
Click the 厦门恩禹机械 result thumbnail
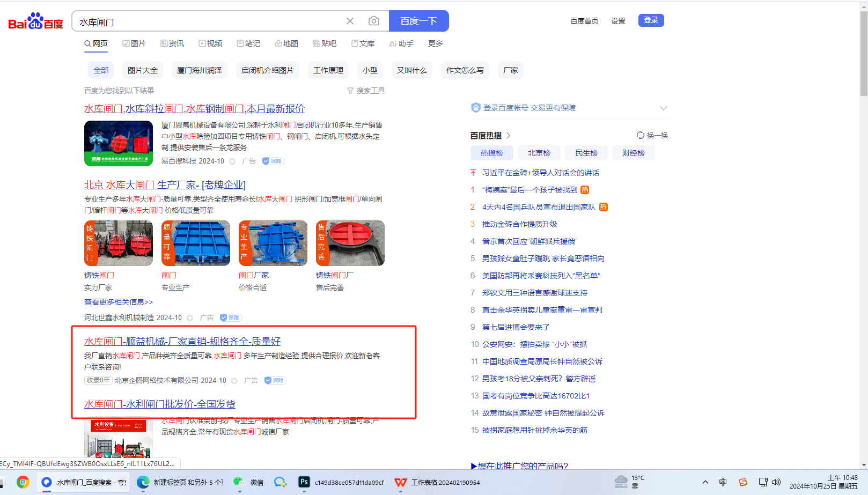tap(119, 143)
